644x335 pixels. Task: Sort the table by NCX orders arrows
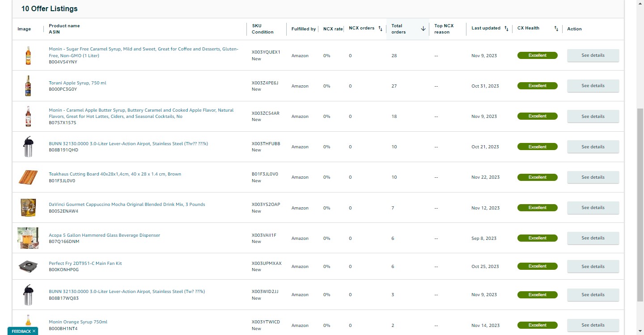[x=381, y=29]
